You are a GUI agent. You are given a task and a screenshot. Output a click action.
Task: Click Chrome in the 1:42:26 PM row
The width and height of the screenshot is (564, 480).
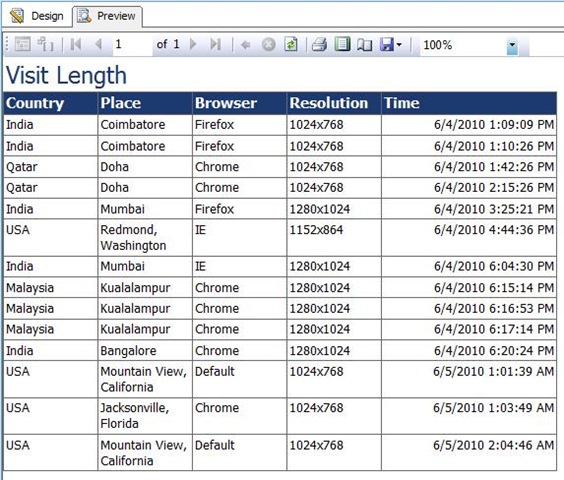click(x=240, y=167)
